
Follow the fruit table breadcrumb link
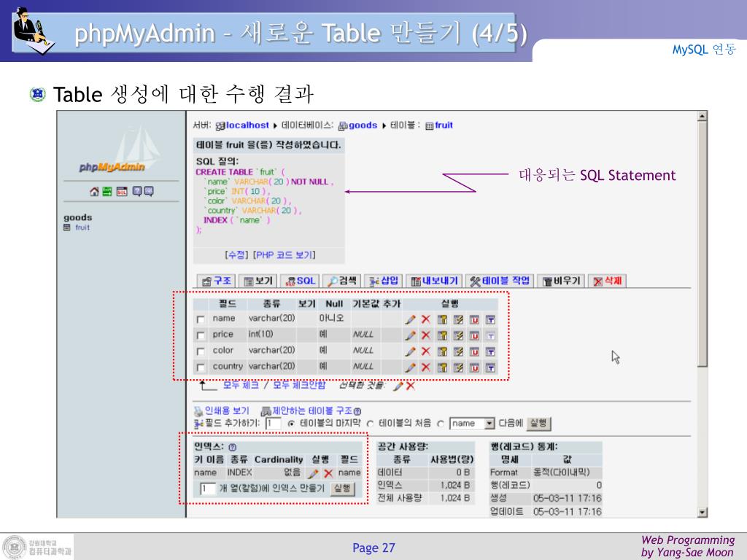tap(444, 125)
